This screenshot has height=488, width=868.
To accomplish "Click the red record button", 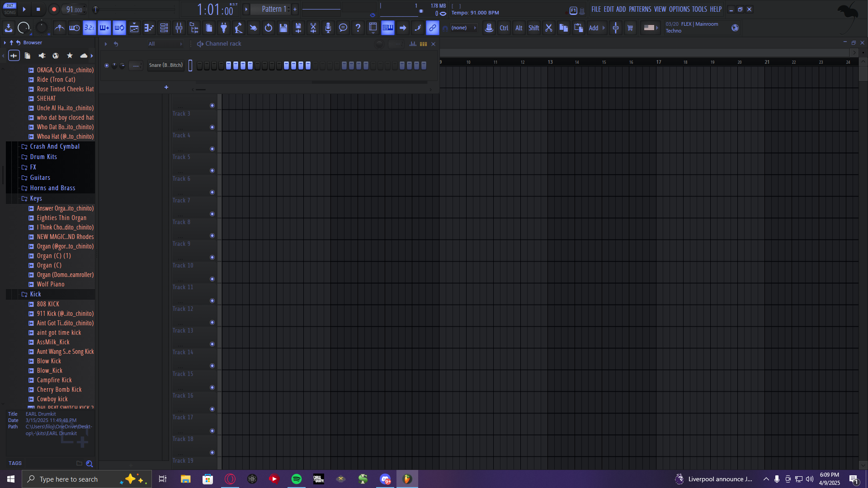I will coord(54,9).
